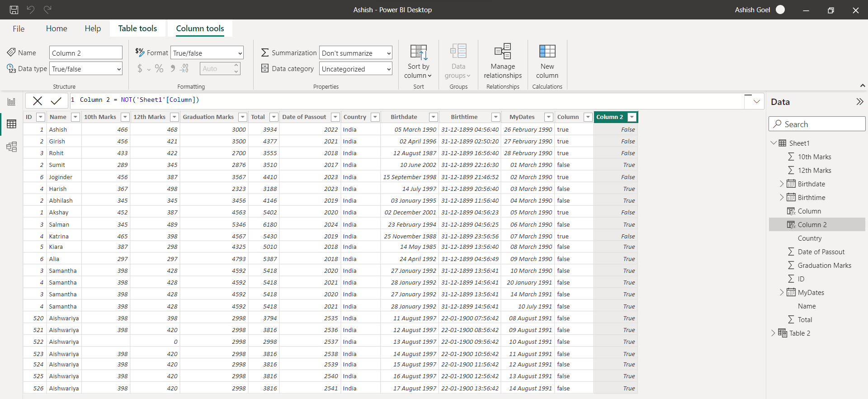This screenshot has height=399, width=868.
Task: Open the File menu
Action: pos(19,28)
